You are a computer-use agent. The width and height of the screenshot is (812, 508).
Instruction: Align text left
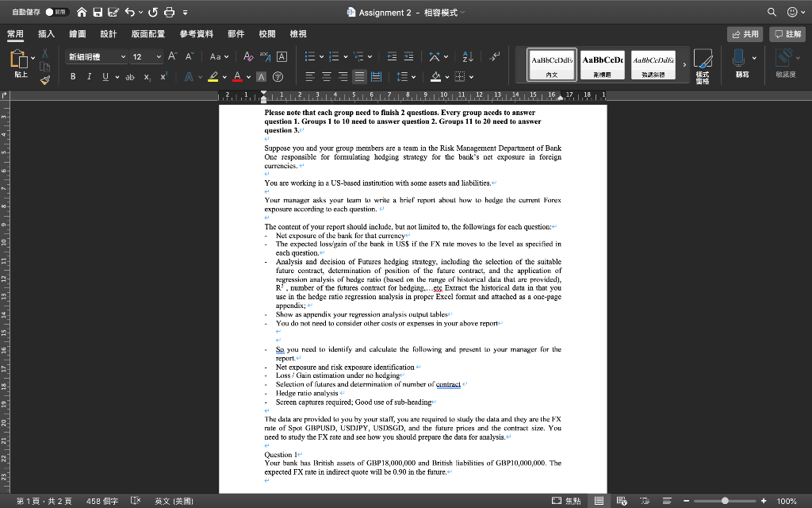(310, 77)
